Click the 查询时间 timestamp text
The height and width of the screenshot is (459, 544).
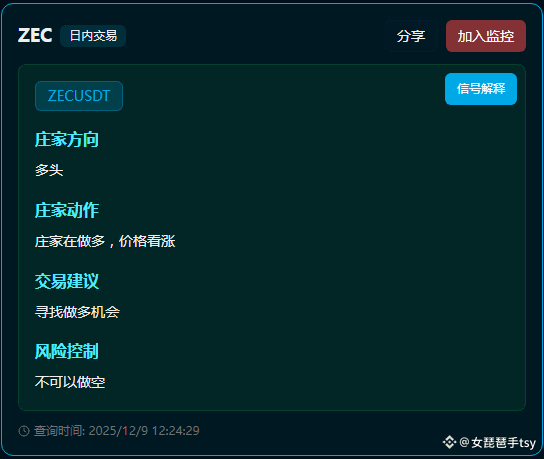point(59,431)
